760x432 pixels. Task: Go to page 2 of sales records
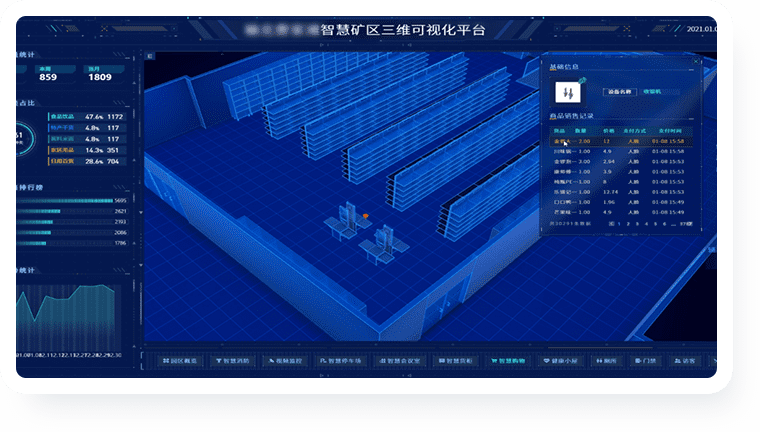tap(626, 224)
